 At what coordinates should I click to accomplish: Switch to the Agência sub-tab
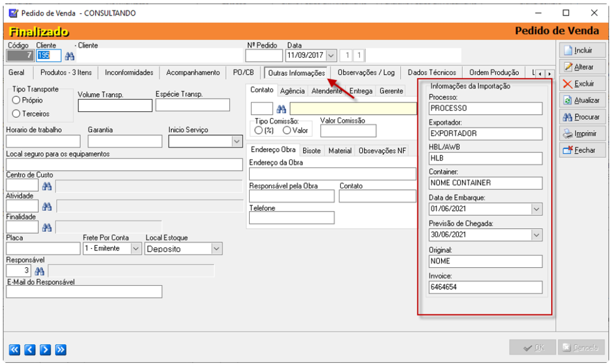[292, 91]
